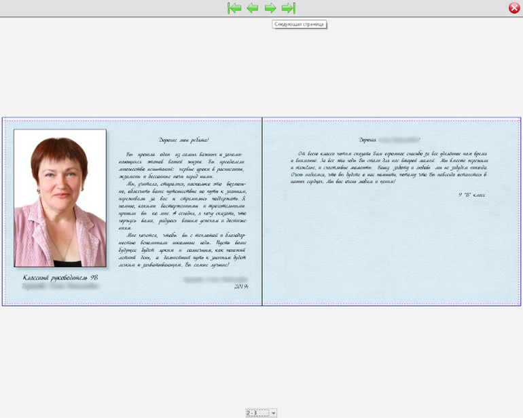Viewport: 523px width, 420px height.
Task: Click the students' thank-you message paragraph
Action: [x=391, y=168]
